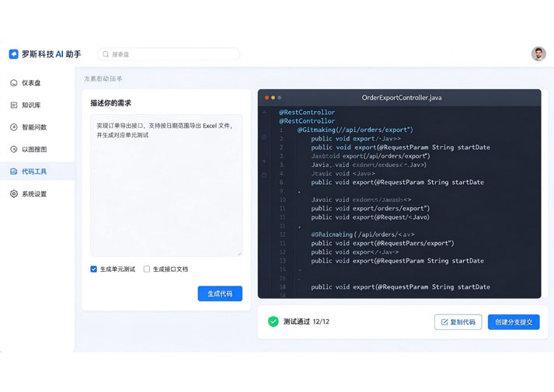This screenshot has height=392, width=554.
Task: Click the textarea resize handle corner
Action: pos(240,254)
